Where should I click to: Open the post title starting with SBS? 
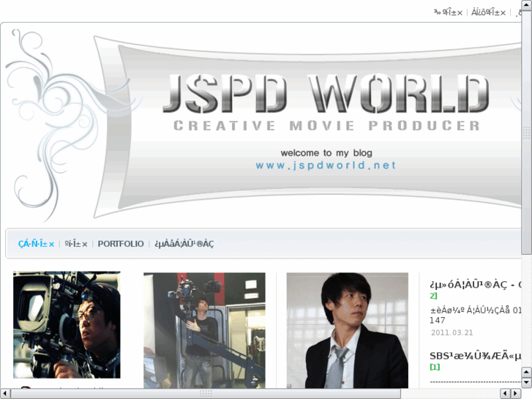click(476, 356)
